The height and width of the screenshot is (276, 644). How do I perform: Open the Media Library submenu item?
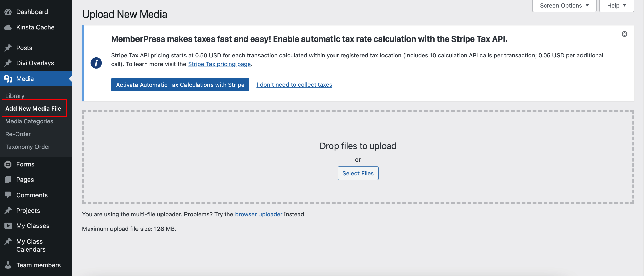coord(15,96)
